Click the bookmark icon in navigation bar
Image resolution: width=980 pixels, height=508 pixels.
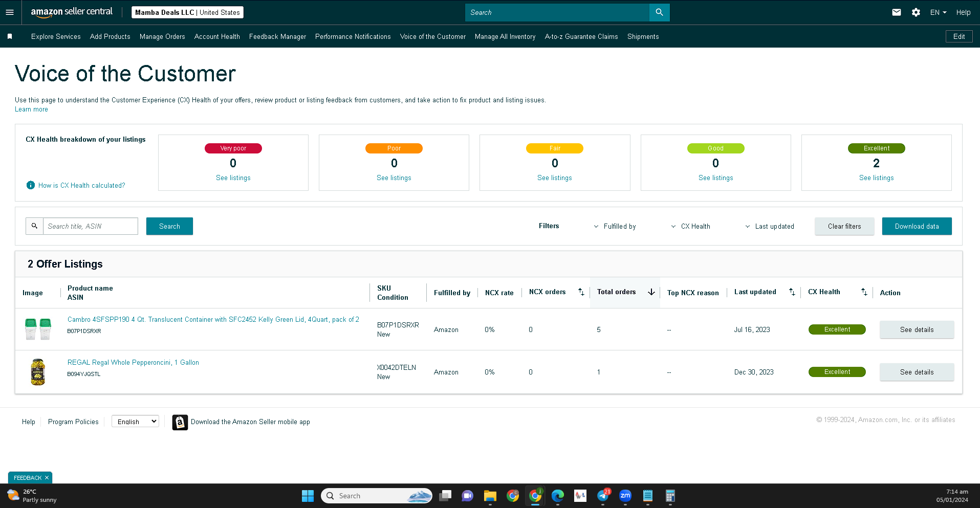[x=10, y=36]
